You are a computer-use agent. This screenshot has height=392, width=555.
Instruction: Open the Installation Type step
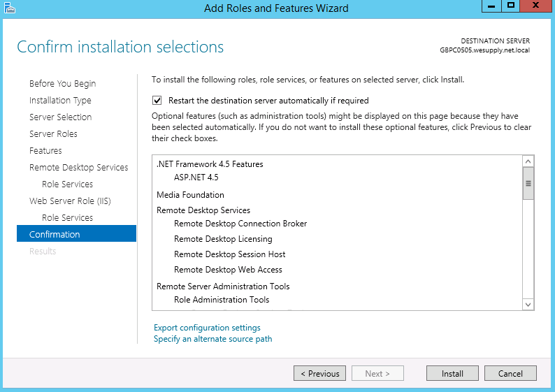60,101
